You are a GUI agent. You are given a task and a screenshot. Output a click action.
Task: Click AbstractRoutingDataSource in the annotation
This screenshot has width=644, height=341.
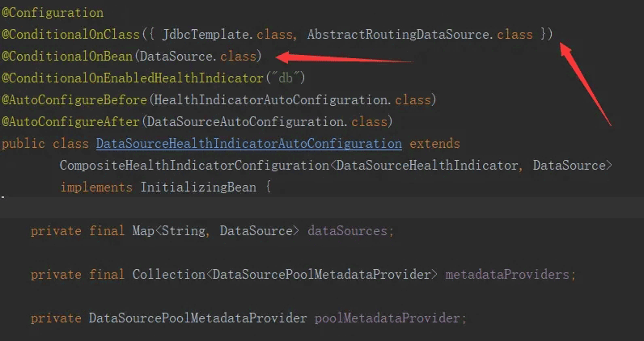pos(398,35)
